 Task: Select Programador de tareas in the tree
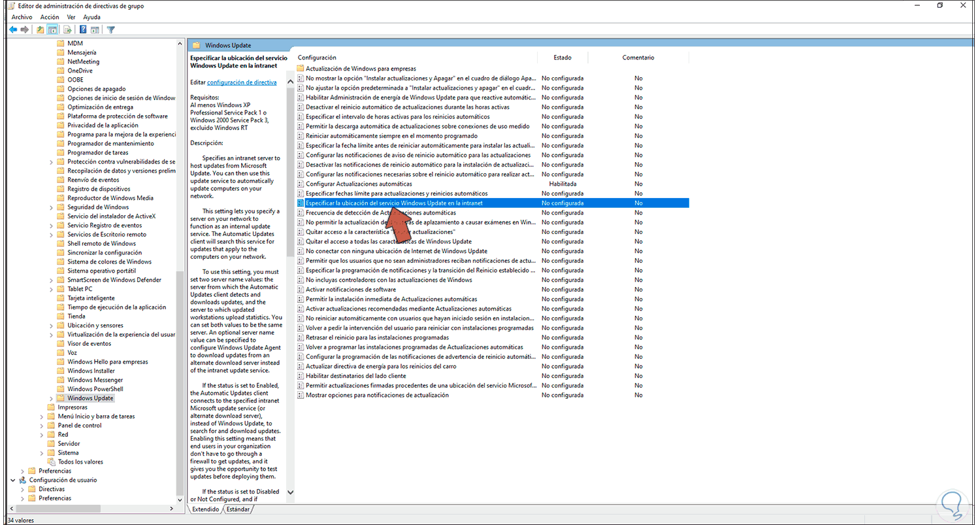(98, 152)
